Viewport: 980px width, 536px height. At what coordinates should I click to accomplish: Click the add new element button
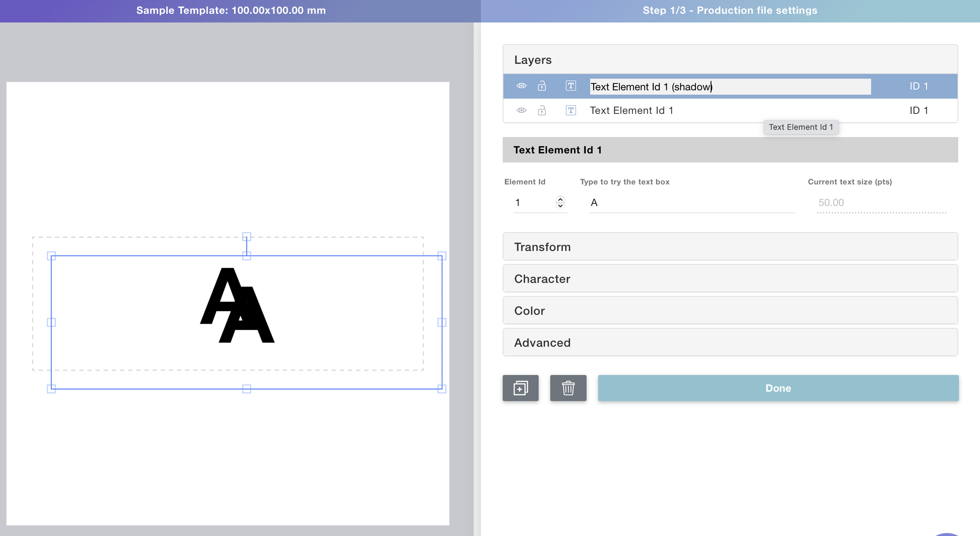(x=520, y=388)
